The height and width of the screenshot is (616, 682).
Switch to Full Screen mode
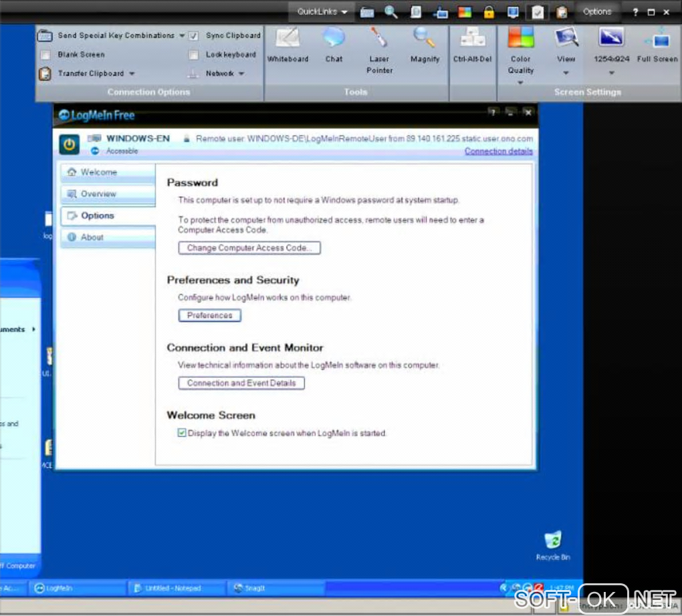tap(657, 45)
